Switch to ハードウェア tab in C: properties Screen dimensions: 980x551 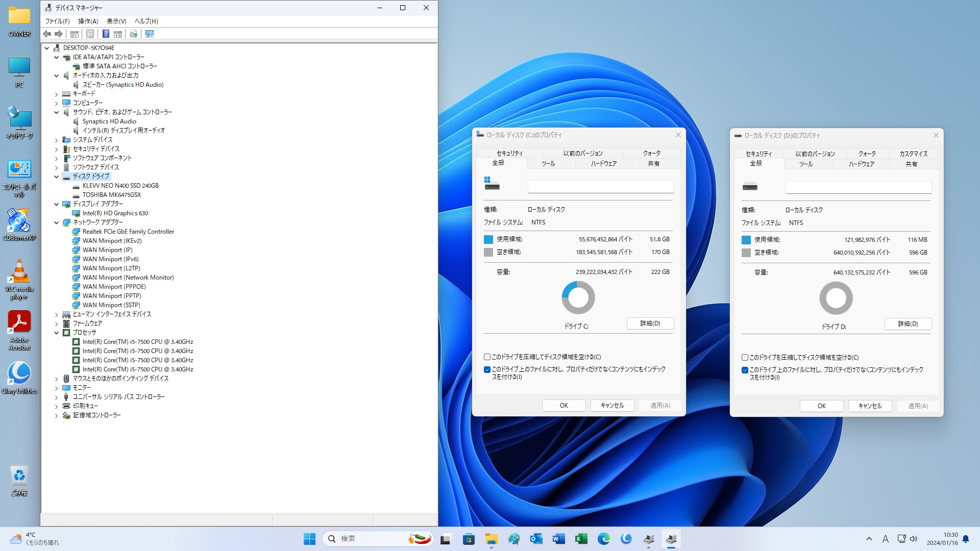[x=603, y=164]
